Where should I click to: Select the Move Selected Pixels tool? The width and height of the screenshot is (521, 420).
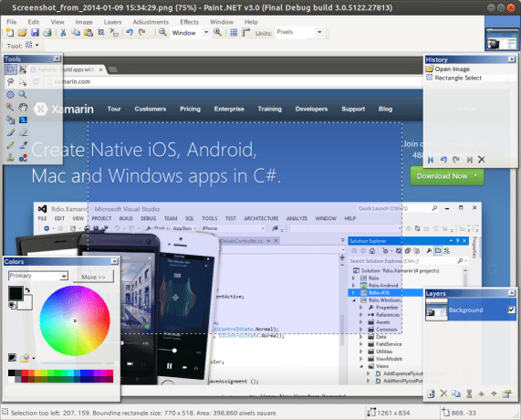coord(23,69)
